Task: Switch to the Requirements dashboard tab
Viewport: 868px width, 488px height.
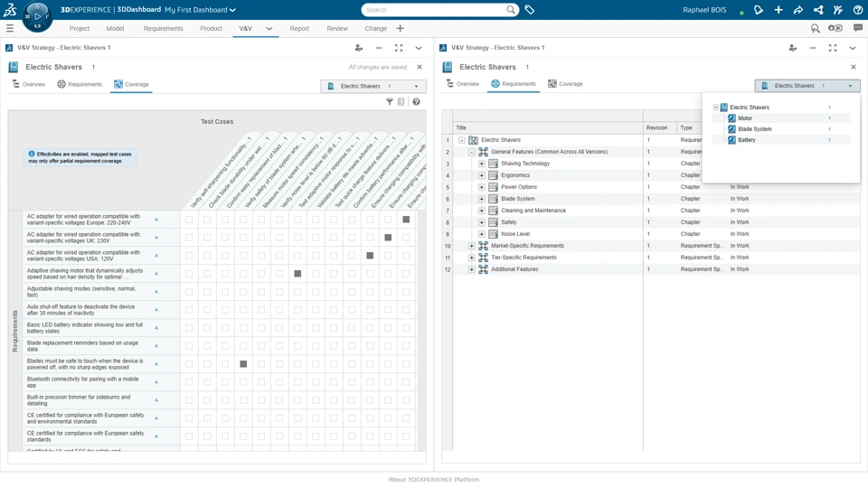Action: tap(163, 29)
